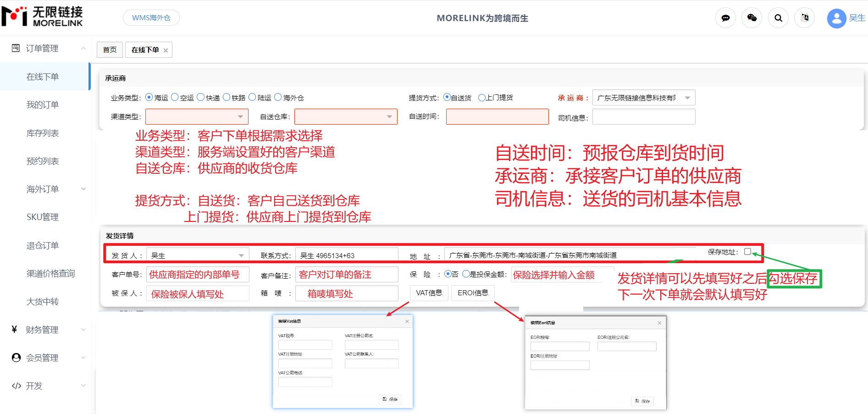Click the user avatar icon
Screen dimensions: 868x414
click(x=836, y=18)
